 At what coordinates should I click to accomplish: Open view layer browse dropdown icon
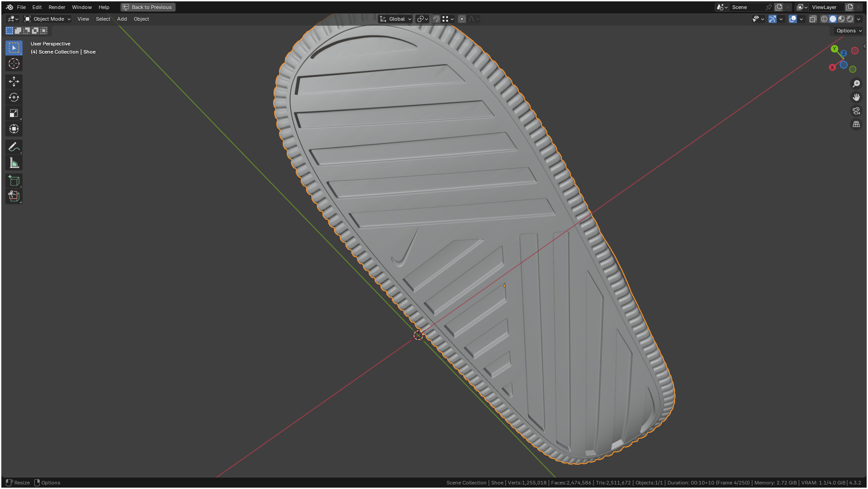[x=802, y=7]
